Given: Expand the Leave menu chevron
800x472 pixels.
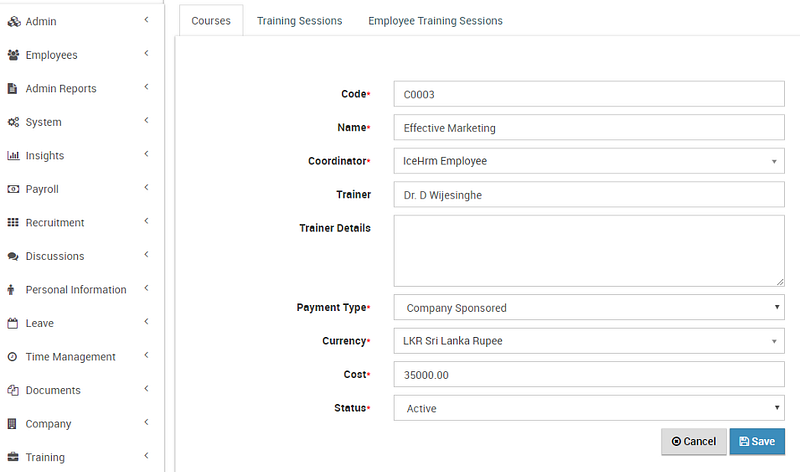Looking at the screenshot, I should tap(146, 321).
